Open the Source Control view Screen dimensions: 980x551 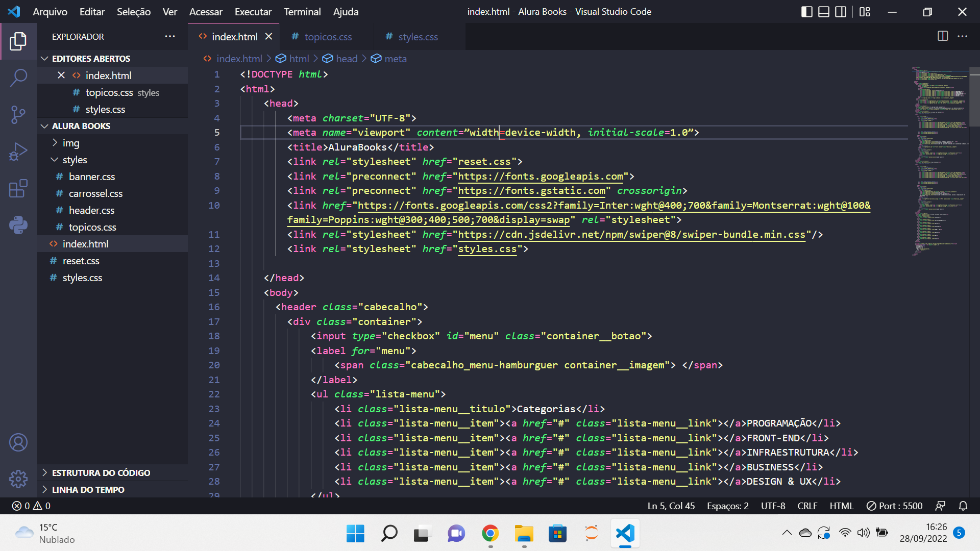tap(18, 115)
